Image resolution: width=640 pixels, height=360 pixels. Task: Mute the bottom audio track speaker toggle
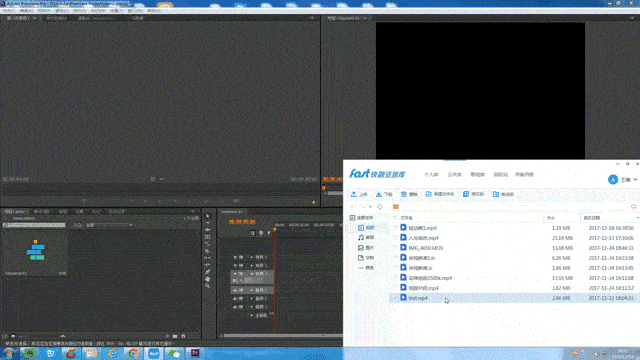click(235, 307)
